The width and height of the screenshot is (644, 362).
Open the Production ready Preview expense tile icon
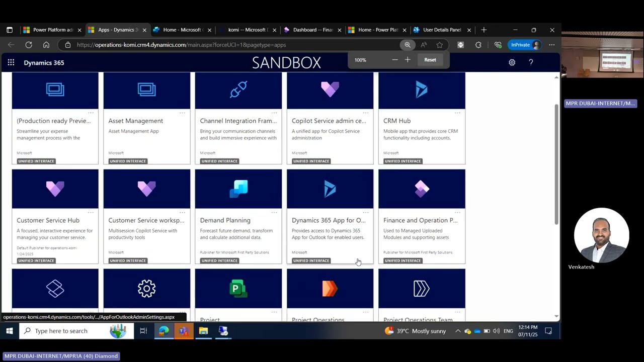coord(55,90)
